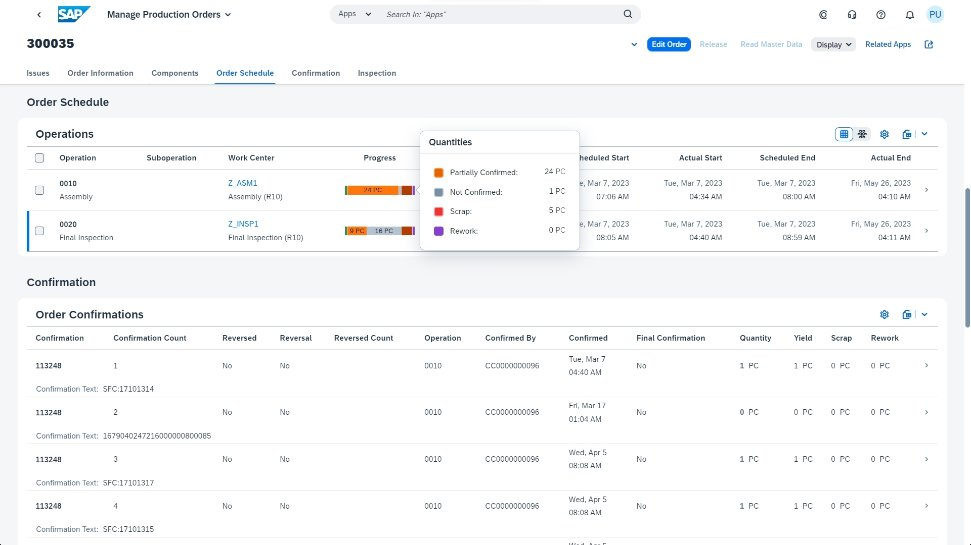Screen dimensions: 971x545
Task: Open Order Confirmations table settings gear
Action: click(884, 314)
